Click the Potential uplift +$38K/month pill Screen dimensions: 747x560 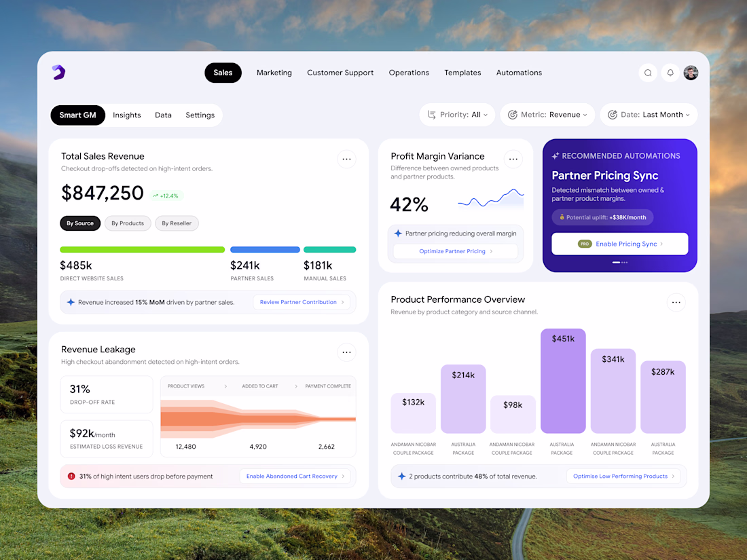[602, 217]
